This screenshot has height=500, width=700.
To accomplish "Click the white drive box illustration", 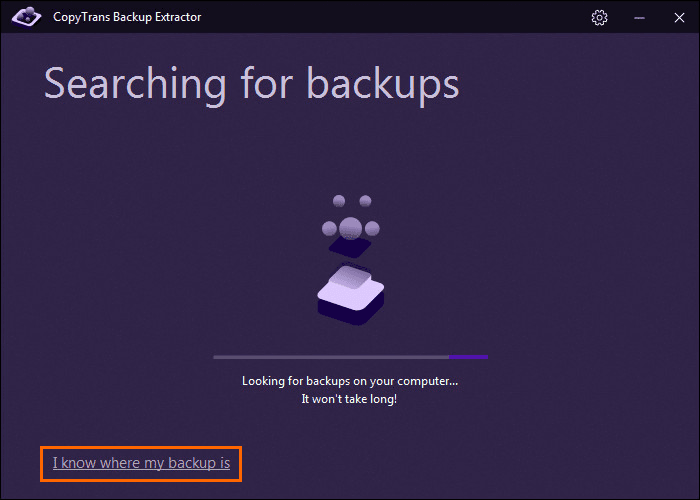I will tap(350, 288).
